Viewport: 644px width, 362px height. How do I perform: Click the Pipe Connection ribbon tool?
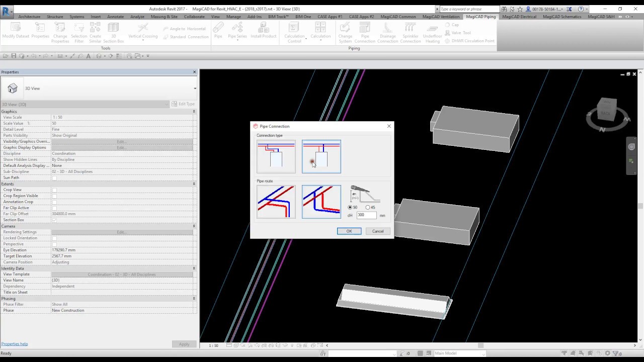[x=365, y=33]
